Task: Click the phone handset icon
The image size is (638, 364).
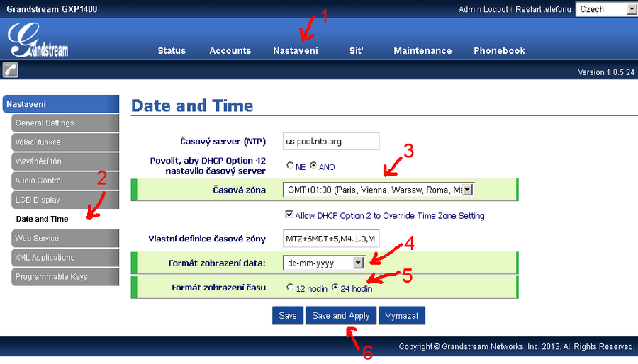Action: click(x=10, y=69)
